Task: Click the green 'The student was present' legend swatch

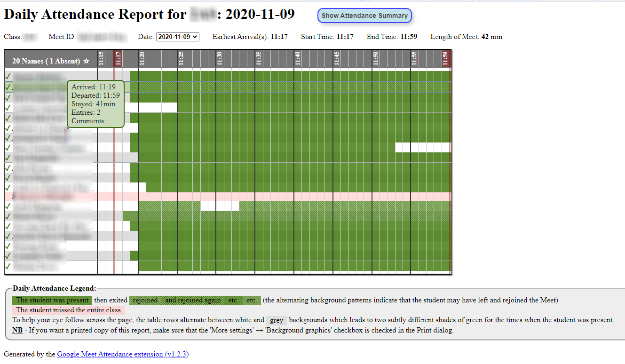Action: pyautogui.click(x=52, y=300)
